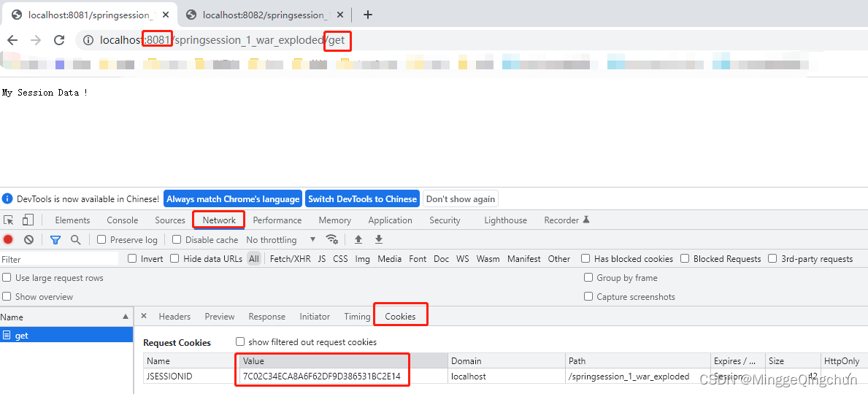Check show filtered out request cookies
868x394 pixels.
pyautogui.click(x=239, y=342)
